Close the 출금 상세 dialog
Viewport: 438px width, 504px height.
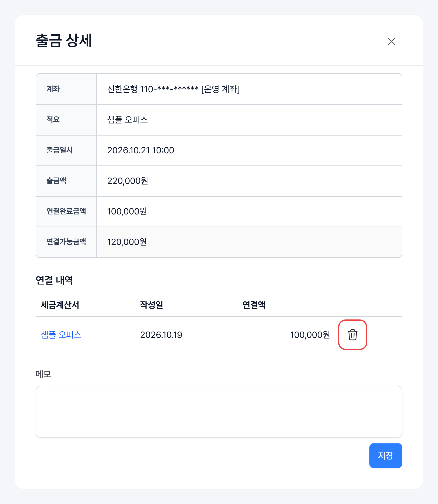point(391,41)
